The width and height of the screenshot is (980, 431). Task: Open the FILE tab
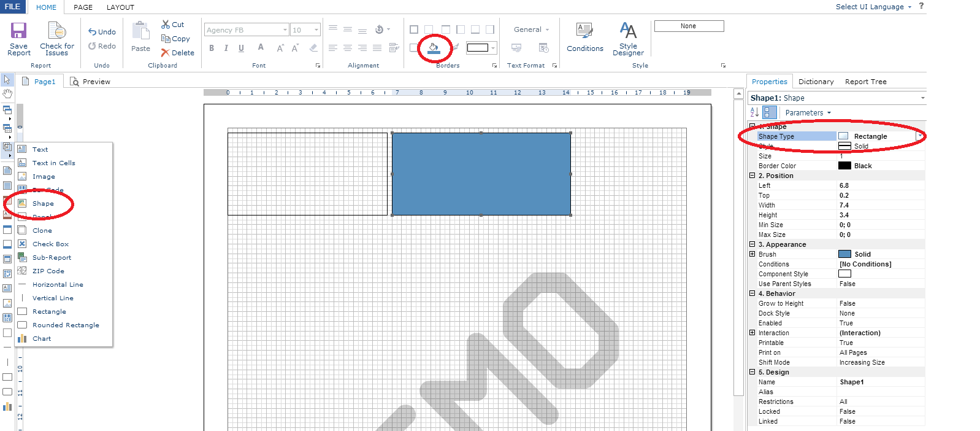pos(13,7)
